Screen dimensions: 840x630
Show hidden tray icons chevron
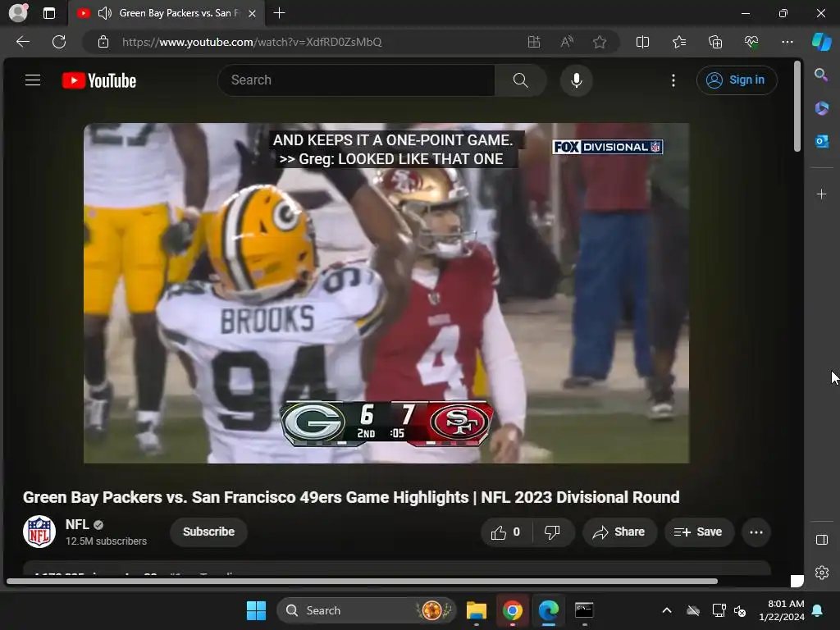tap(666, 610)
